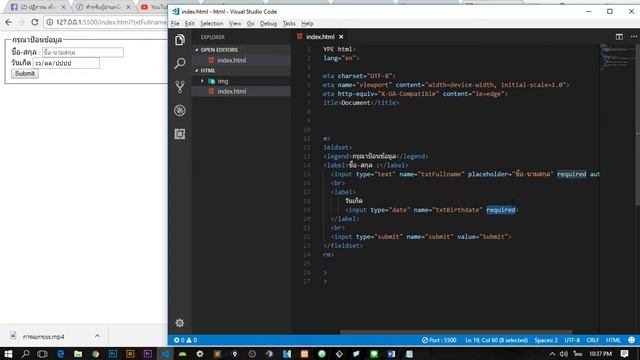Open the downloaded mp4 file in the download bar
The height and width of the screenshot is (360, 640).
pos(44,336)
